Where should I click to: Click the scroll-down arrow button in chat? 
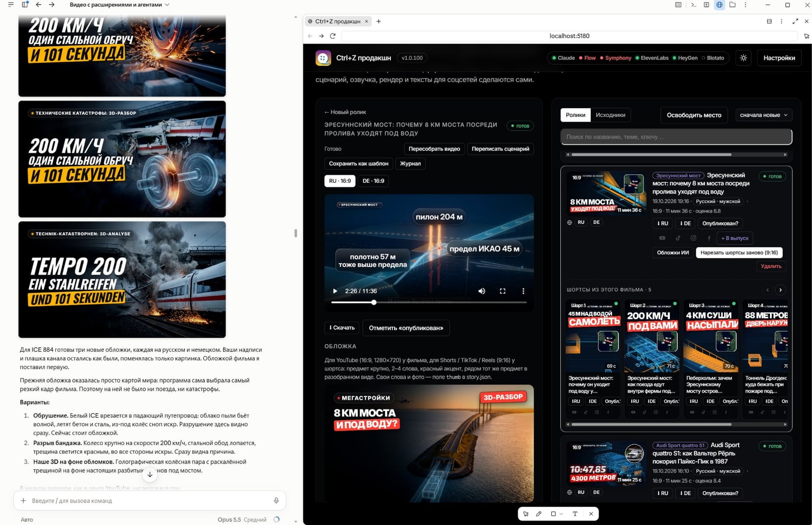[150, 475]
